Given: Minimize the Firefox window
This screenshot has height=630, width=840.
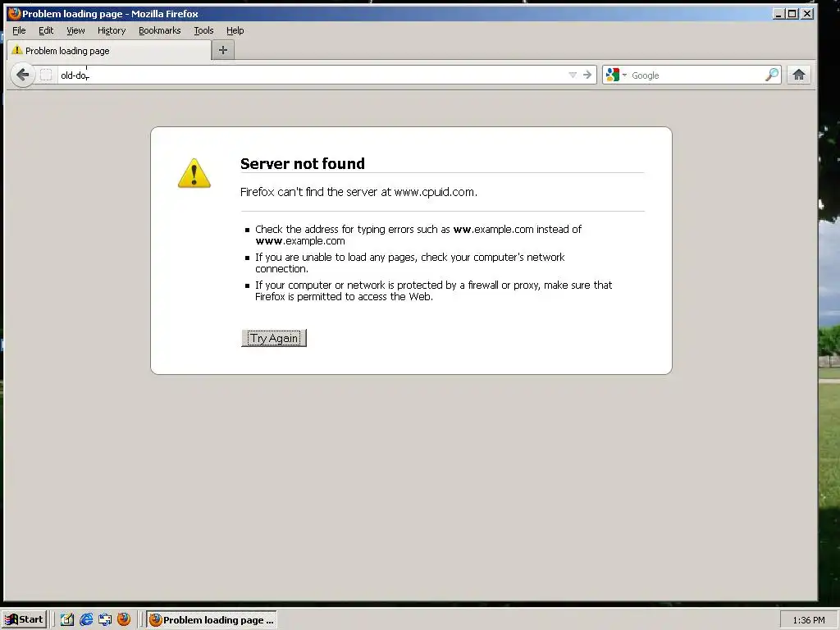Looking at the screenshot, I should [x=778, y=14].
